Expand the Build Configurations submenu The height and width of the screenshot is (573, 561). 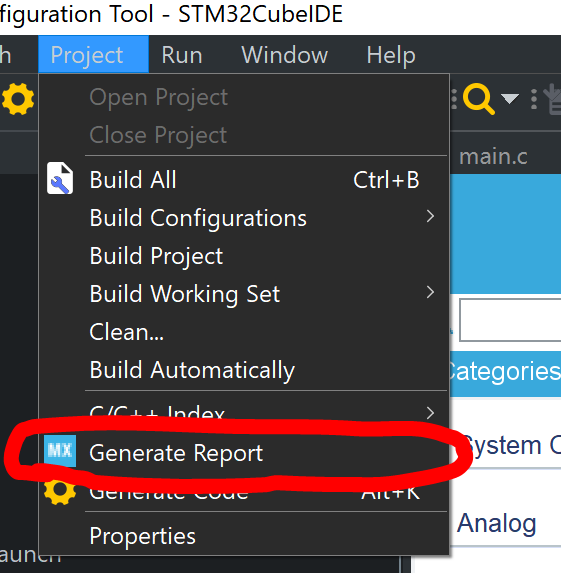point(244,218)
